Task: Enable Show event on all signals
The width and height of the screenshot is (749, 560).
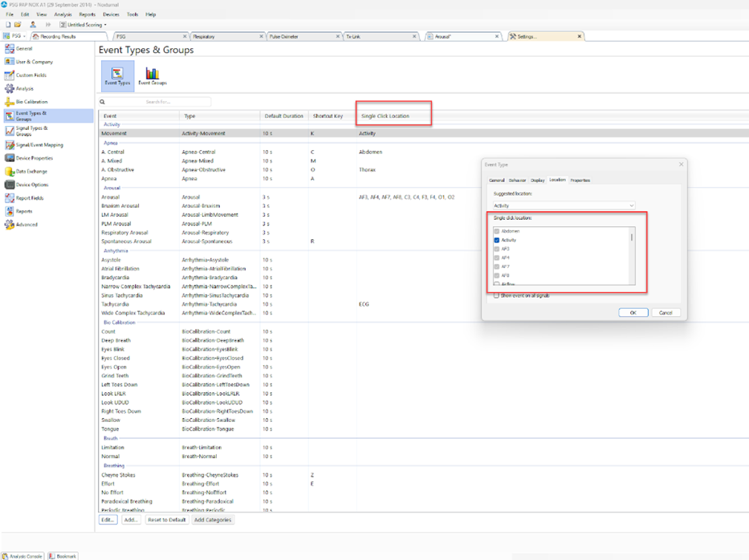Action: pos(496,295)
